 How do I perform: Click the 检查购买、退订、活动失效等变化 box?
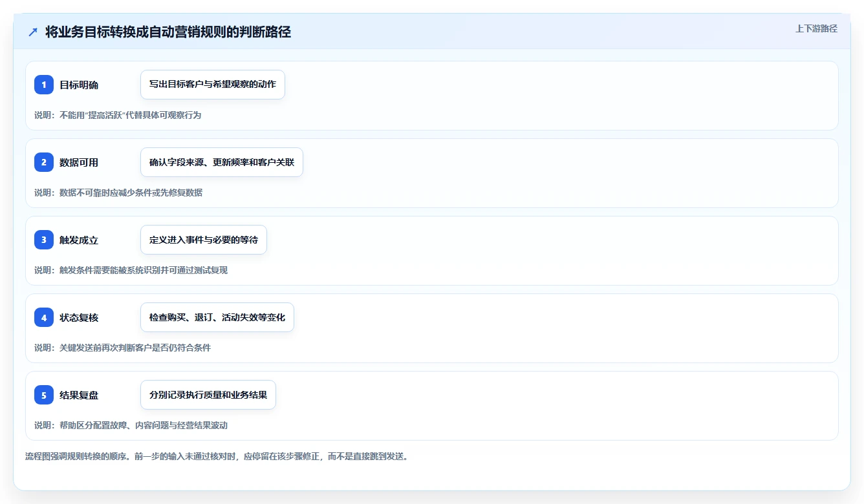[x=217, y=317]
